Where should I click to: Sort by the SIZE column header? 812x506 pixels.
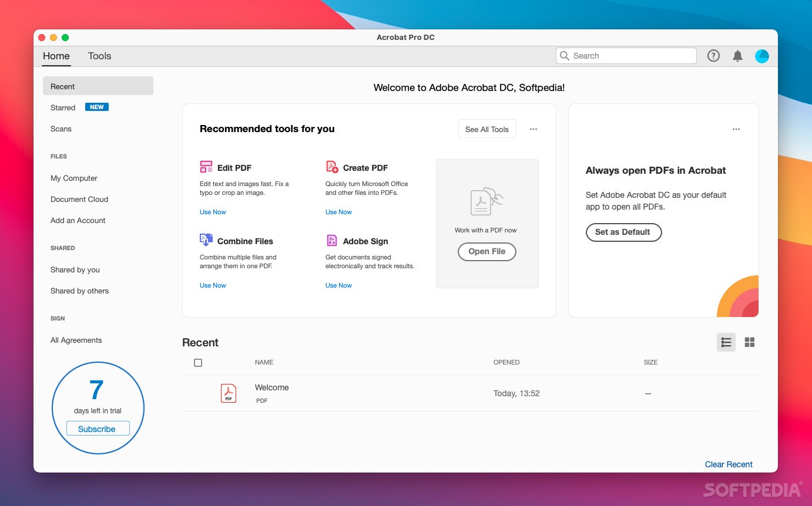tap(650, 362)
